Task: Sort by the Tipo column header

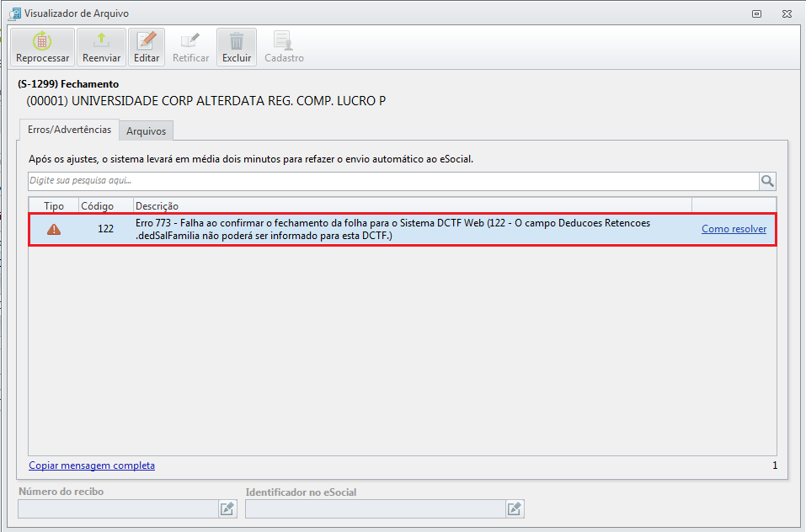Action: (x=54, y=206)
